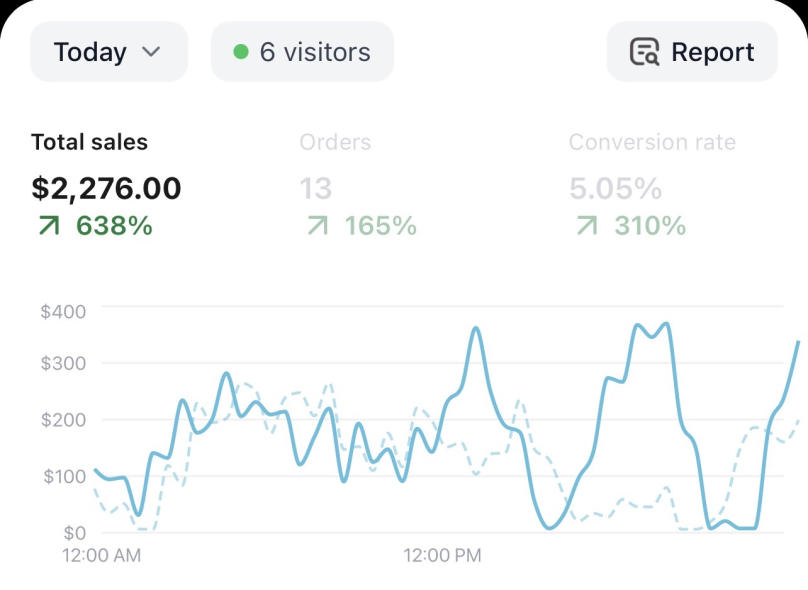Click the orders count 13

(x=315, y=188)
